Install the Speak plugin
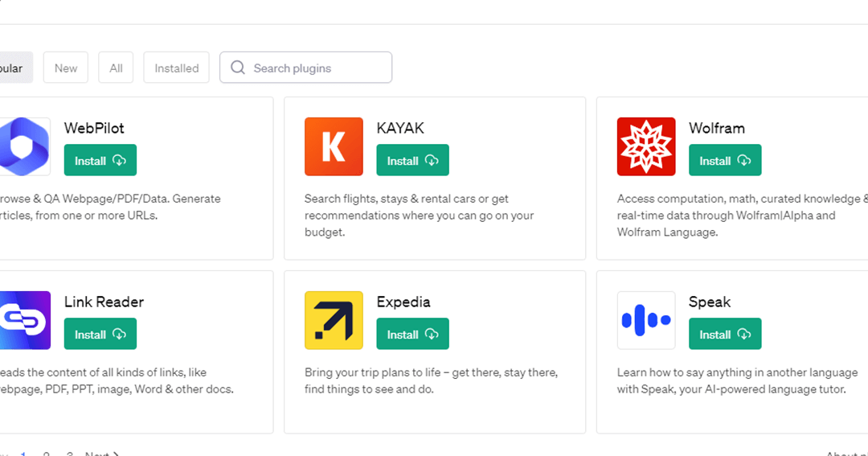The height and width of the screenshot is (456, 868). pyautogui.click(x=725, y=334)
